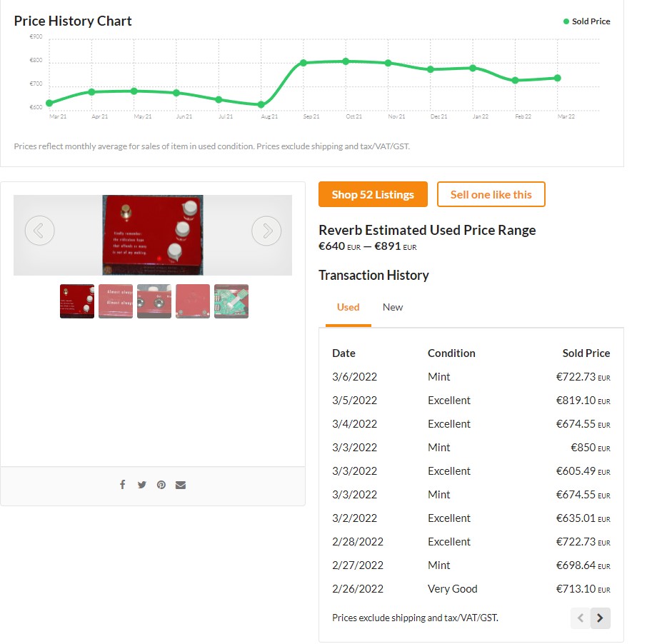
Task: Switch to the Used transactions tab
Action: pyautogui.click(x=348, y=307)
